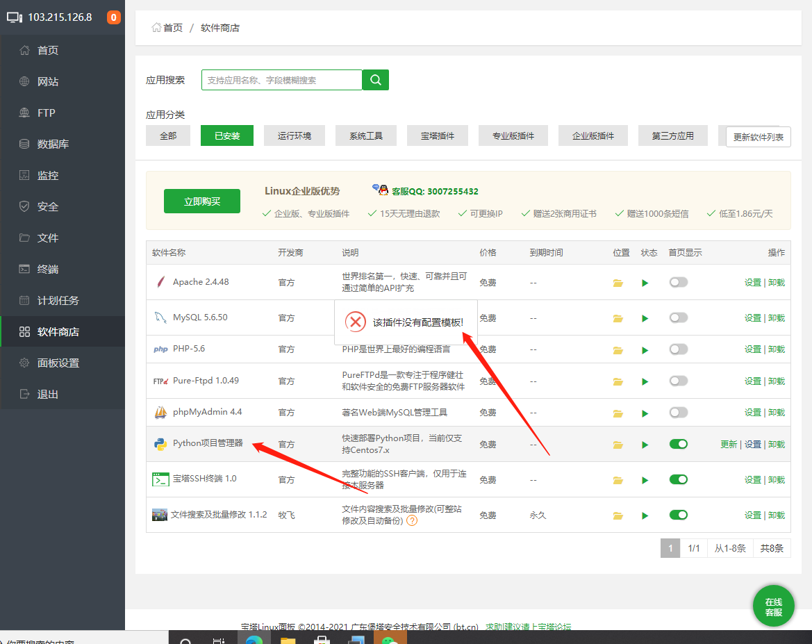The height and width of the screenshot is (644, 812).
Task: Open 面板设置 in the sidebar
Action: tap(63, 363)
